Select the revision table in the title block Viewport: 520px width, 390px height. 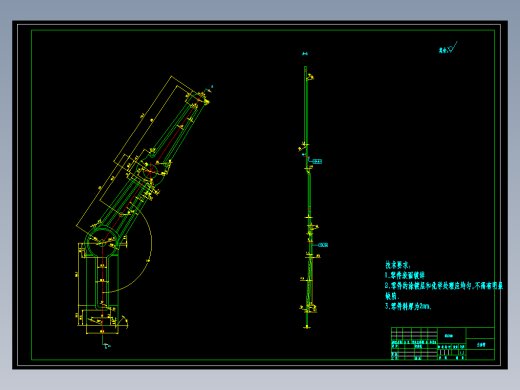point(414,334)
